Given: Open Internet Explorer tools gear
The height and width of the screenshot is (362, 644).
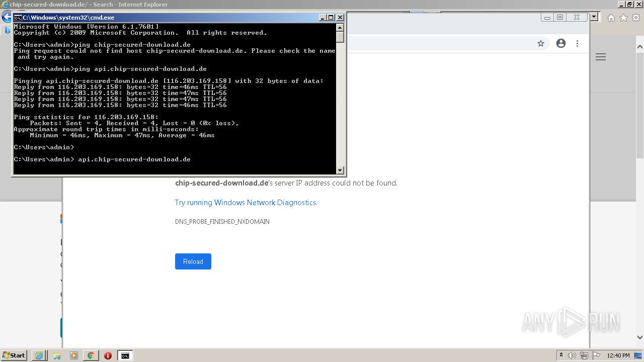Looking at the screenshot, I should click(635, 18).
